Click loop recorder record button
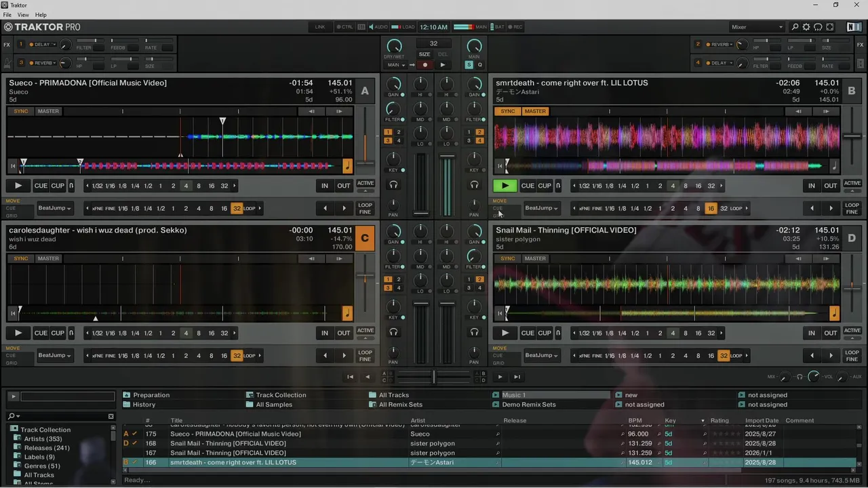868x488 pixels. click(x=425, y=65)
